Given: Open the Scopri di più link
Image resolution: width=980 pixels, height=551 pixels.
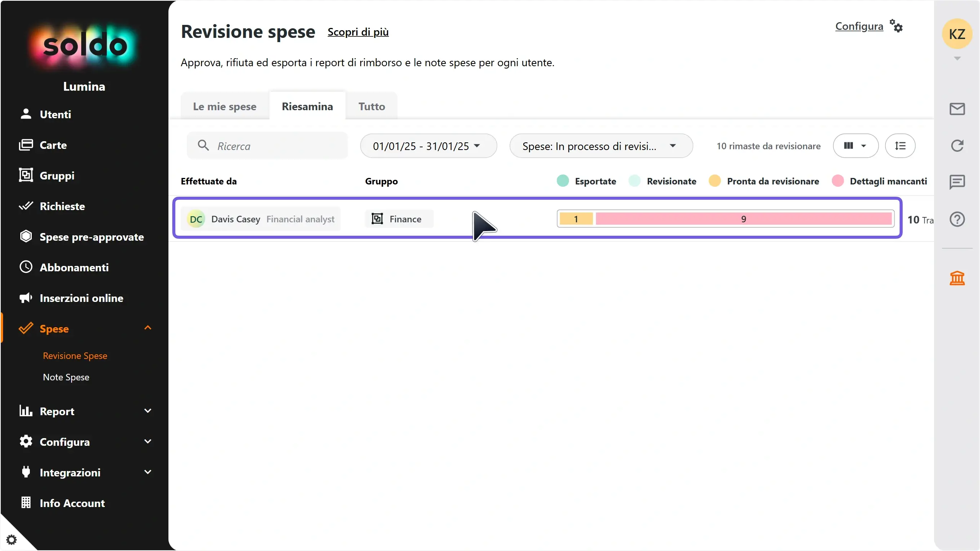Looking at the screenshot, I should [358, 32].
